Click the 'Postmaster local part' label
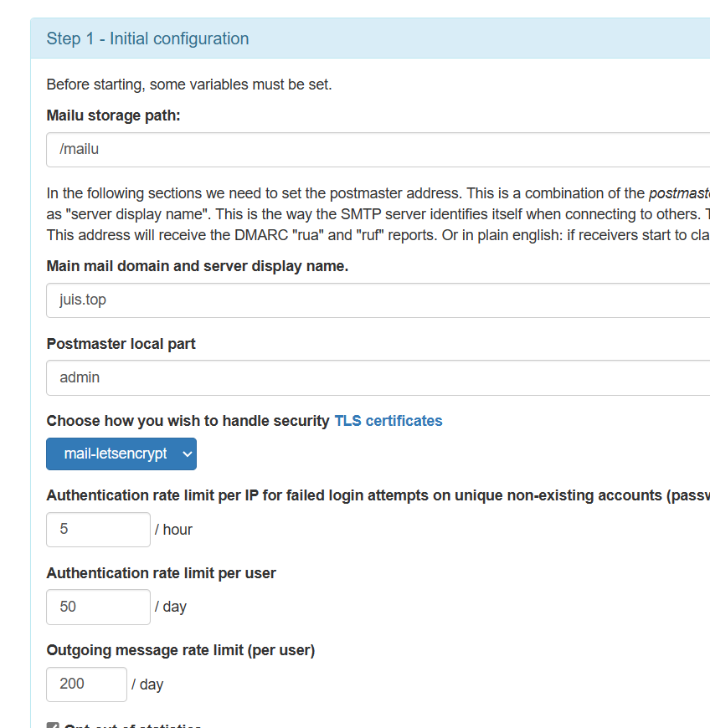This screenshot has height=728, width=710. [121, 344]
